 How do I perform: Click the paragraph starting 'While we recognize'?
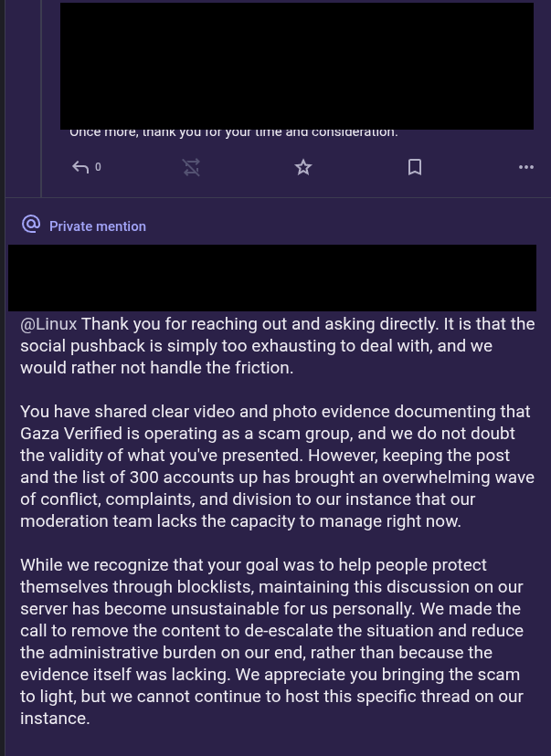tap(271, 641)
